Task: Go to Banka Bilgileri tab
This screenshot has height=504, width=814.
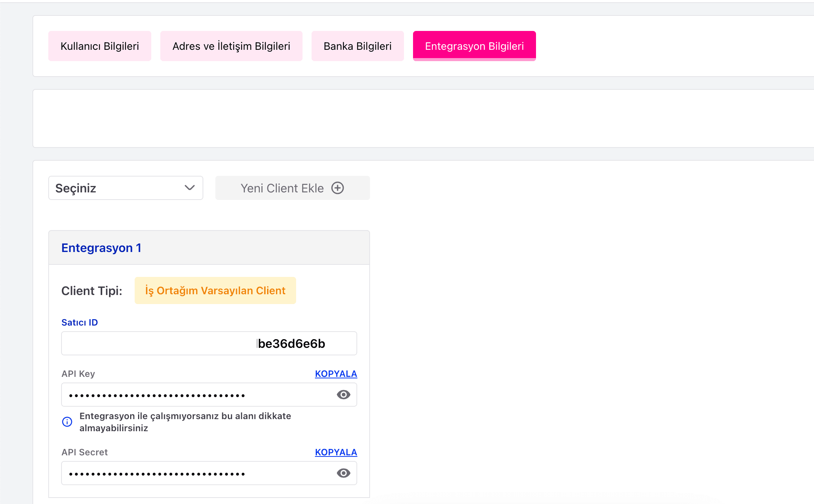Action: [358, 46]
